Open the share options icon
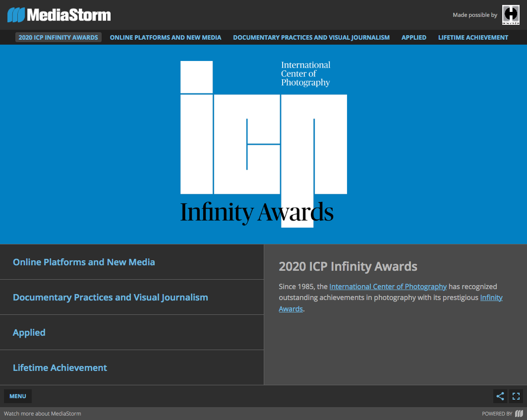Image resolution: width=527 pixels, height=420 pixels. click(x=500, y=396)
